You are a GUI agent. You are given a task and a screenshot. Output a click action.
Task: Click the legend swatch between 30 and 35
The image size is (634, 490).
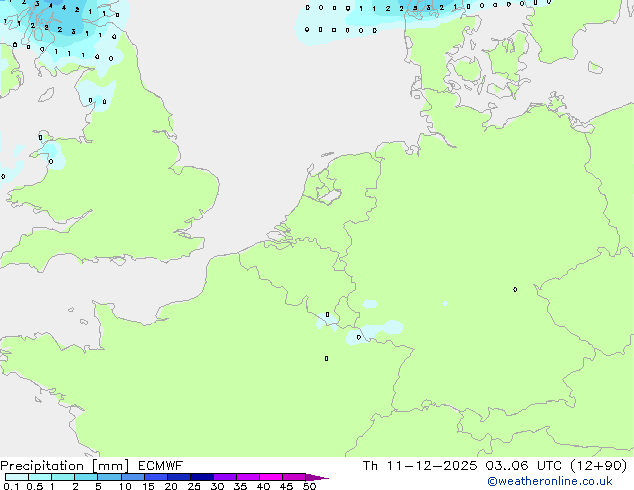tap(225, 477)
